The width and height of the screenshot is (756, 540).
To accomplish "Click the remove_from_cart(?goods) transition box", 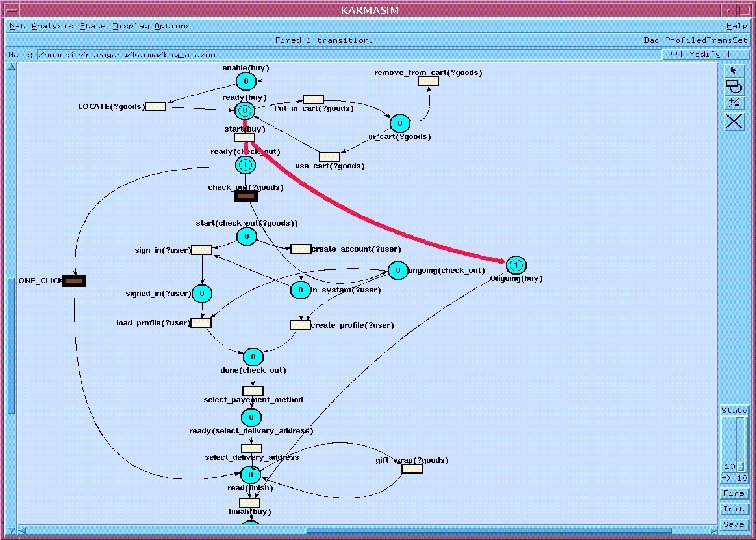I will pos(428,81).
